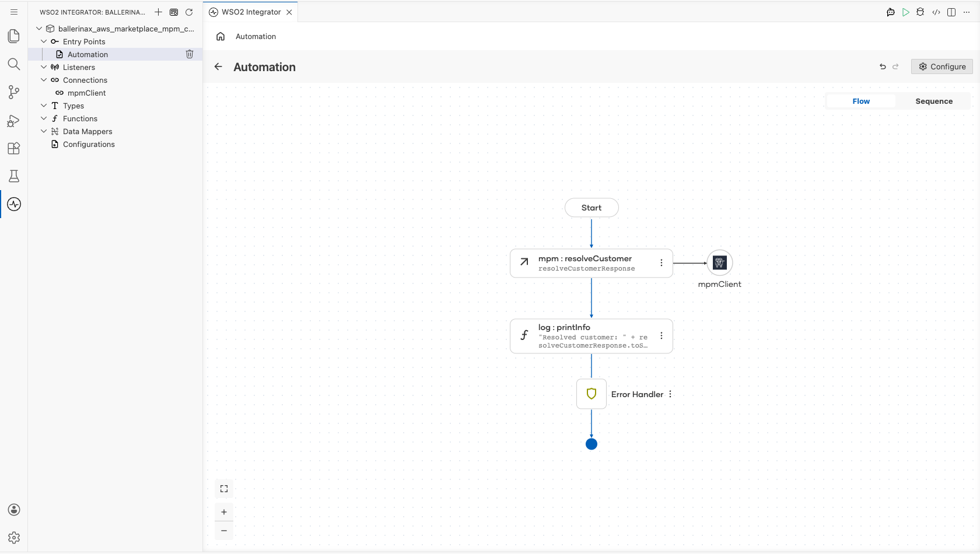Viewport: 980px width, 554px height.
Task: Open the Testing flask icon
Action: pyautogui.click(x=14, y=176)
